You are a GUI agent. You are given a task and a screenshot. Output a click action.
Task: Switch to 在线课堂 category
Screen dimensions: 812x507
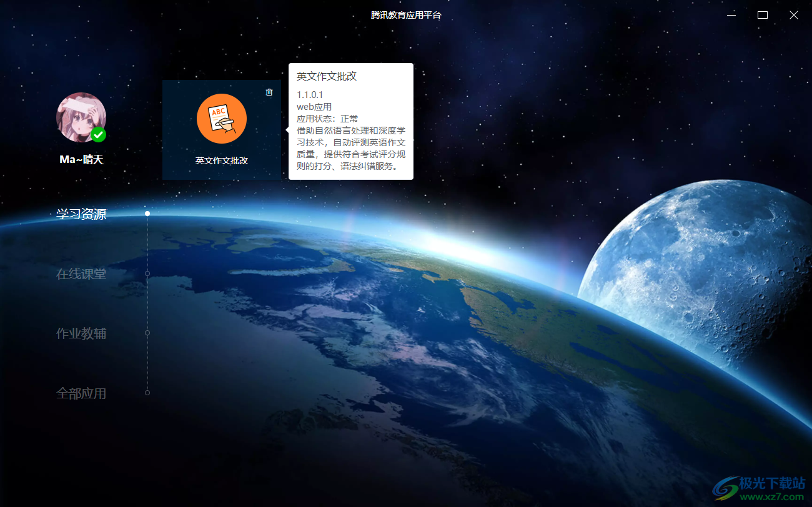81,273
